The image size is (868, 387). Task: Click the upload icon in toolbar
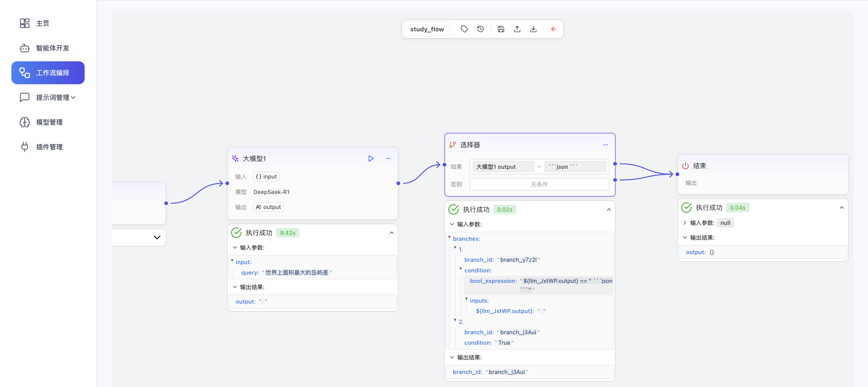pos(517,29)
